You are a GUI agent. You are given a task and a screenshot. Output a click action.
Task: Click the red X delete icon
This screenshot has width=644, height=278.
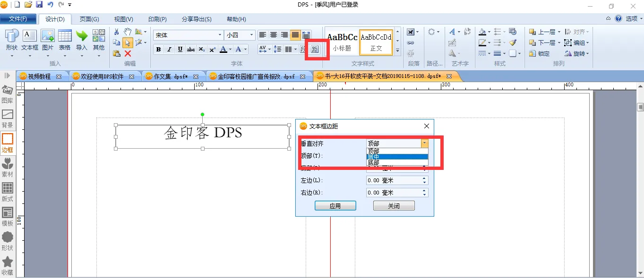click(128, 53)
